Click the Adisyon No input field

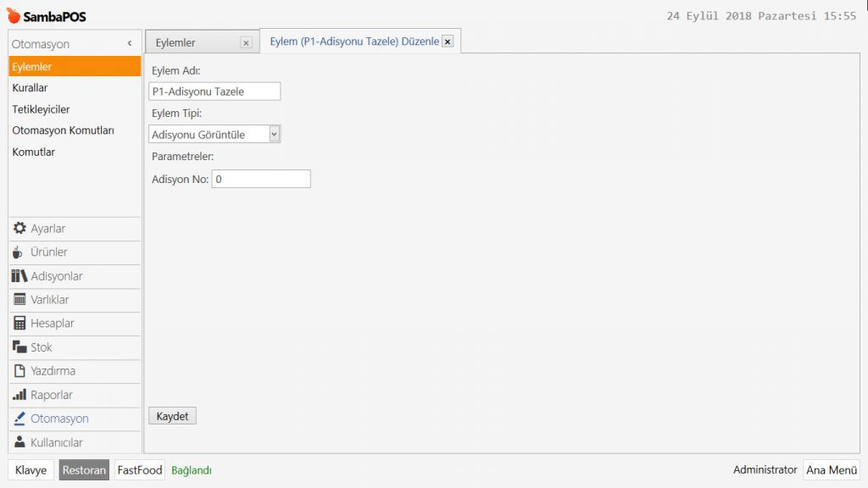(x=260, y=179)
